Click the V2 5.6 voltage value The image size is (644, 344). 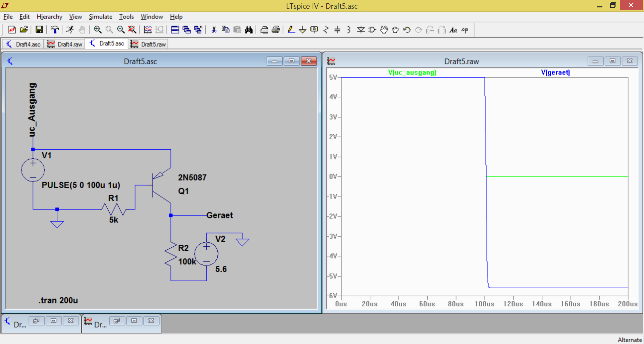pos(221,269)
